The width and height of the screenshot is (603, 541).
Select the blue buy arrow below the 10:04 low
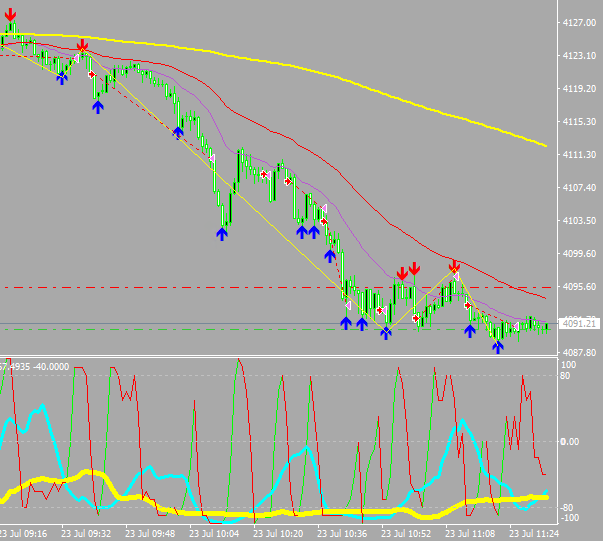click(x=222, y=234)
